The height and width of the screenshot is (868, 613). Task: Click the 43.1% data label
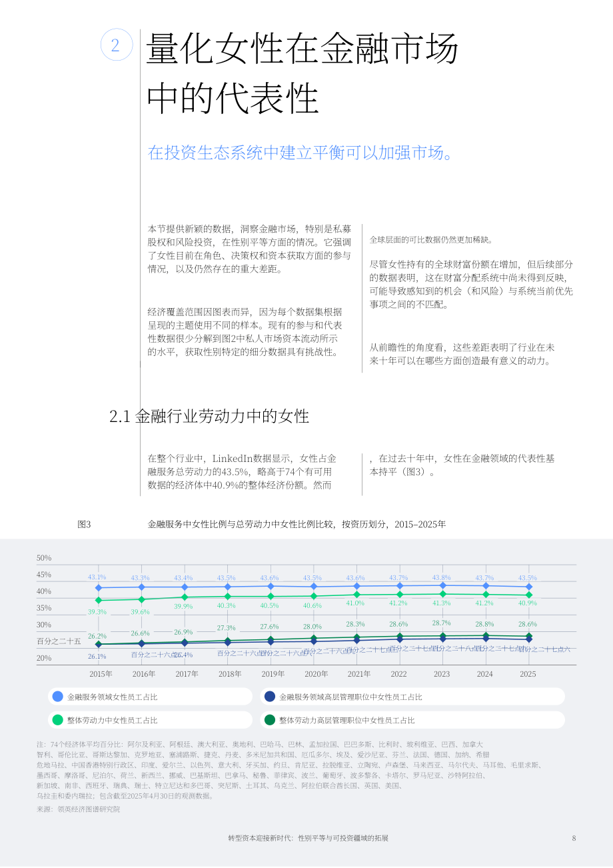pyautogui.click(x=97, y=577)
